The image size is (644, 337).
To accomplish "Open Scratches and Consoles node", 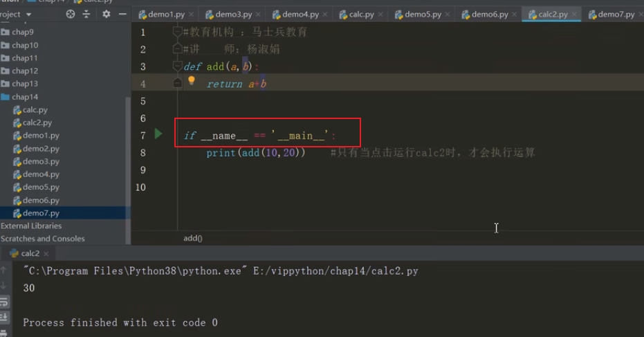I will tap(43, 238).
